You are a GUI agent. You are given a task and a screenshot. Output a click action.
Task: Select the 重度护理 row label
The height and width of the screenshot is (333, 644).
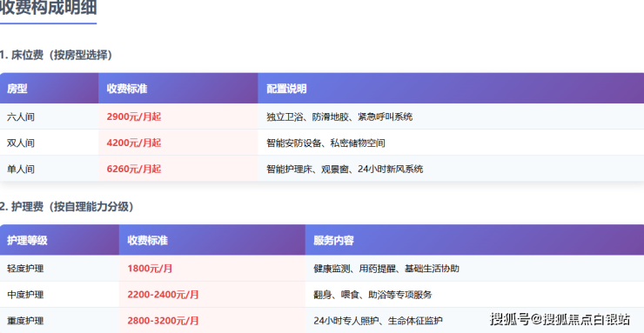pos(25,321)
